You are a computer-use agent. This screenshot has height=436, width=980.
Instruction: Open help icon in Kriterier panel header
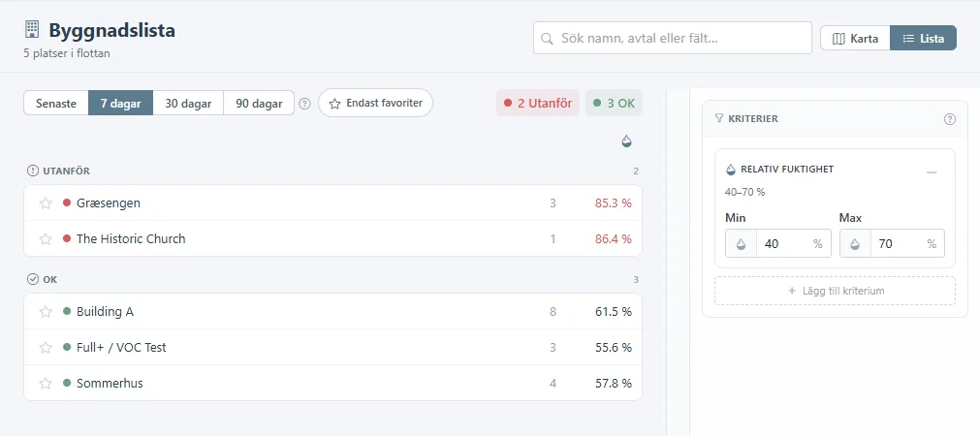pos(949,118)
